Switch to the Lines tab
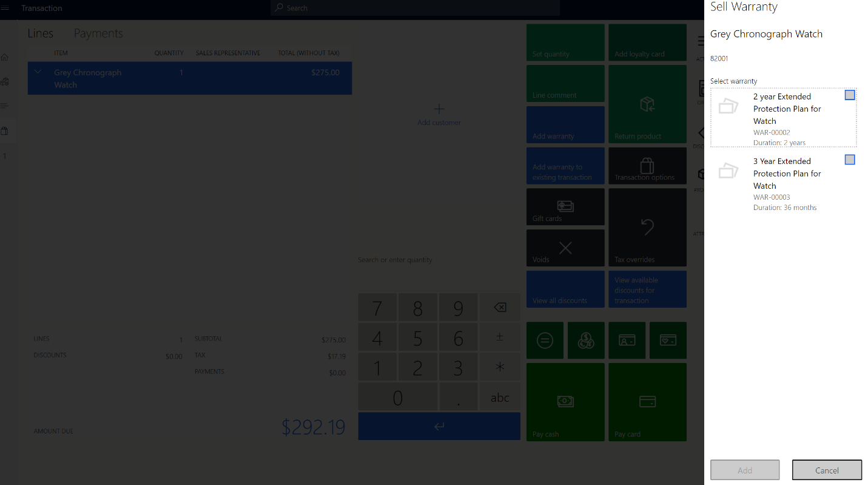 tap(40, 33)
